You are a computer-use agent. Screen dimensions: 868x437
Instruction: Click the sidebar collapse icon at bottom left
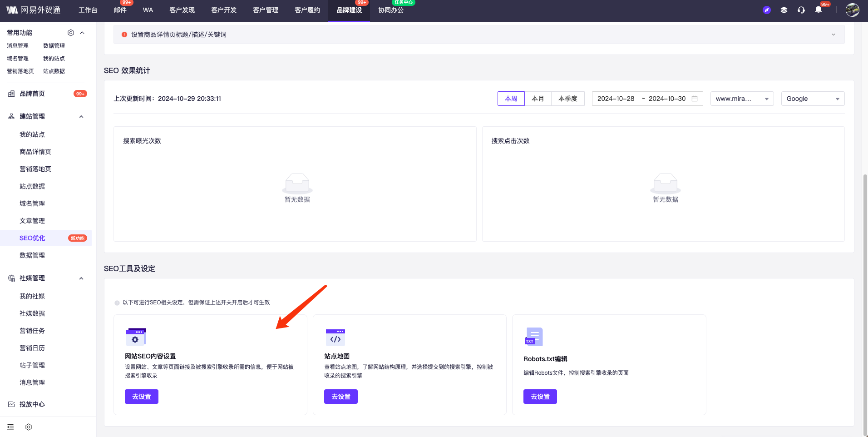pyautogui.click(x=10, y=427)
